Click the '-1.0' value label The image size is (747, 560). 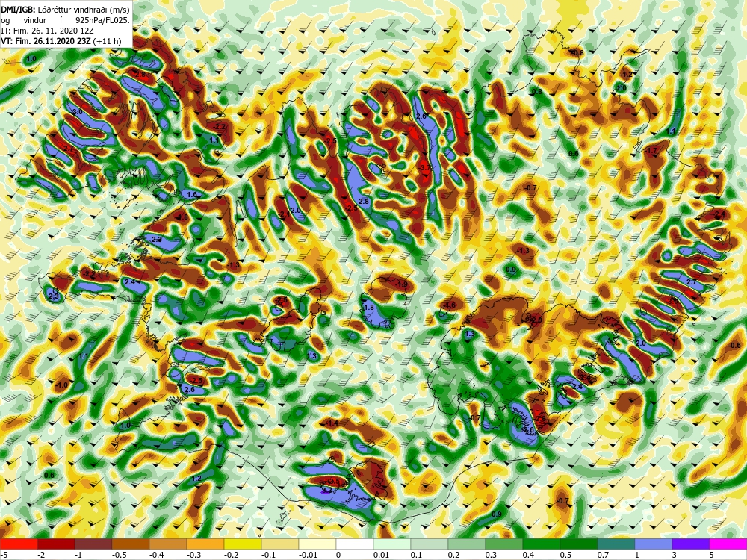pos(62,385)
